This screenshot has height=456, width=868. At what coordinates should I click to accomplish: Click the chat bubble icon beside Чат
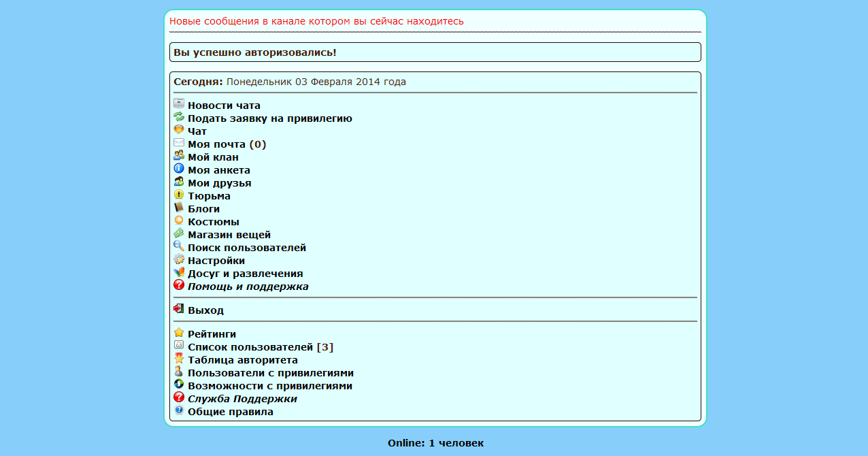pos(179,129)
